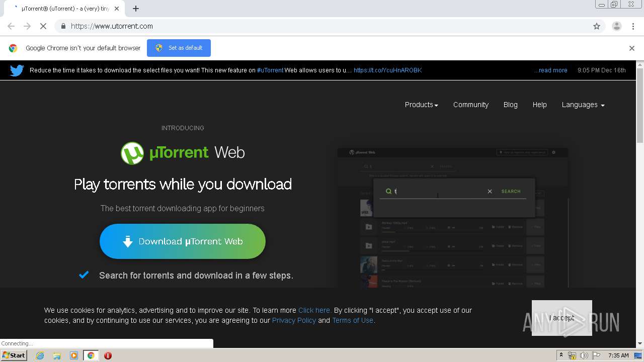The image size is (644, 362).
Task: Open the Community page
Action: (471, 105)
